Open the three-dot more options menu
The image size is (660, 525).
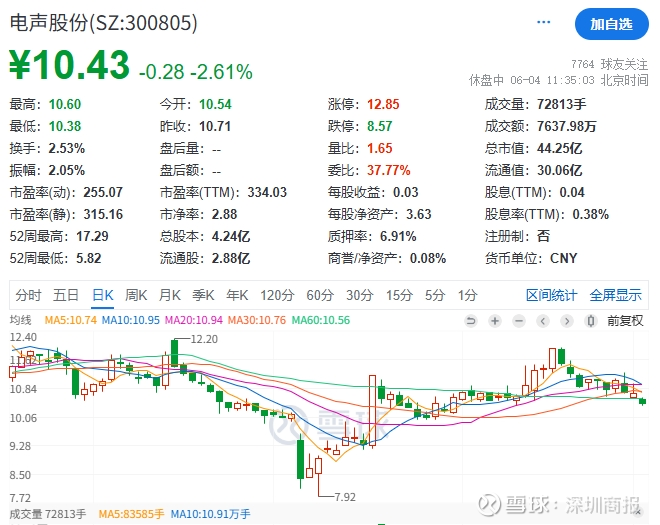pyautogui.click(x=543, y=22)
